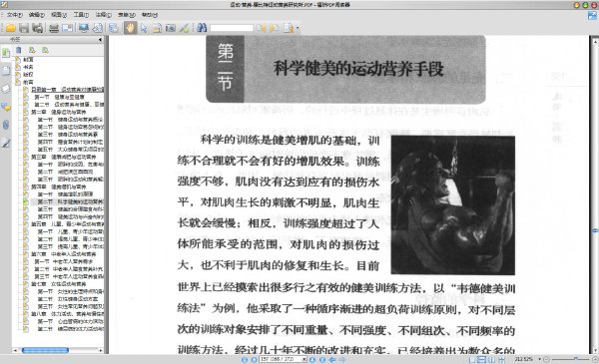Click the zoom slider handle
The width and height of the screenshot is (599, 364).
click(x=576, y=359)
